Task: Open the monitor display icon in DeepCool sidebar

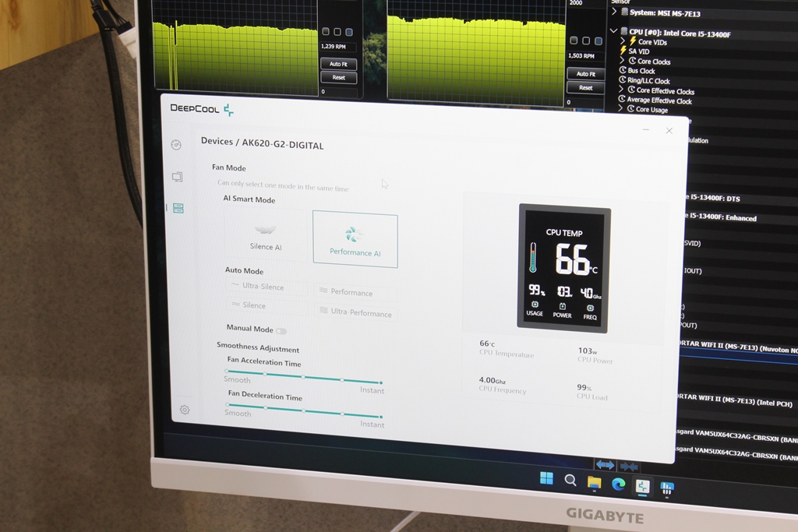Action: 177,177
